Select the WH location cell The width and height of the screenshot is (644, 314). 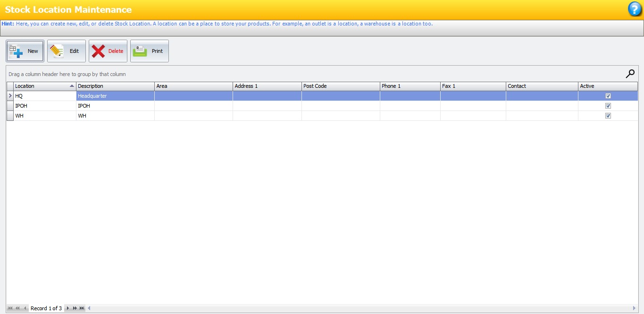(x=45, y=116)
